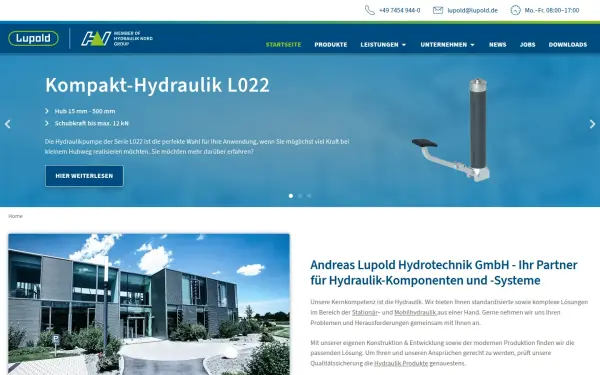600x375 pixels.
Task: Click the Hier Weiterlesen button
Action: [x=84, y=176]
